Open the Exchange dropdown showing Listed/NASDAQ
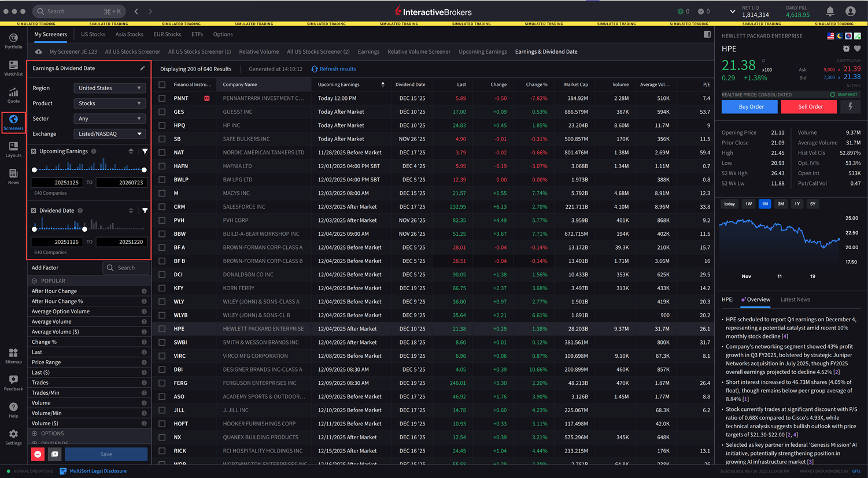This screenshot has height=478, width=868. pos(109,134)
